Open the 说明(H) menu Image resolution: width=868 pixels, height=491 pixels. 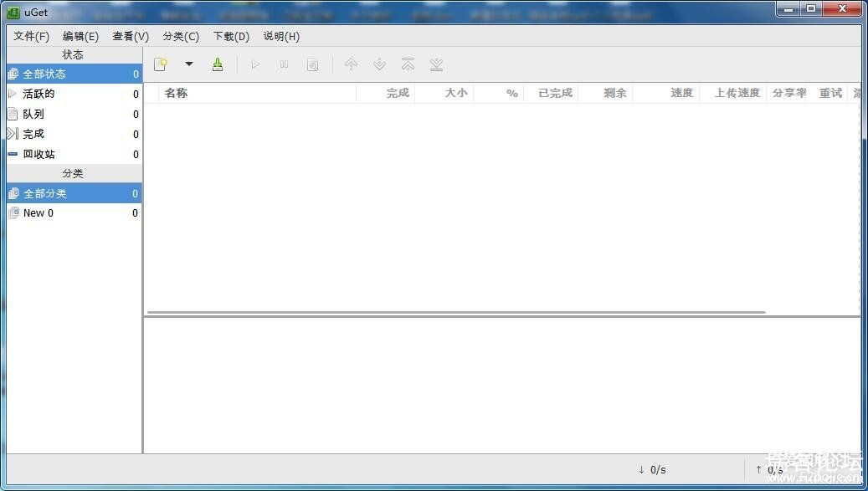point(281,37)
